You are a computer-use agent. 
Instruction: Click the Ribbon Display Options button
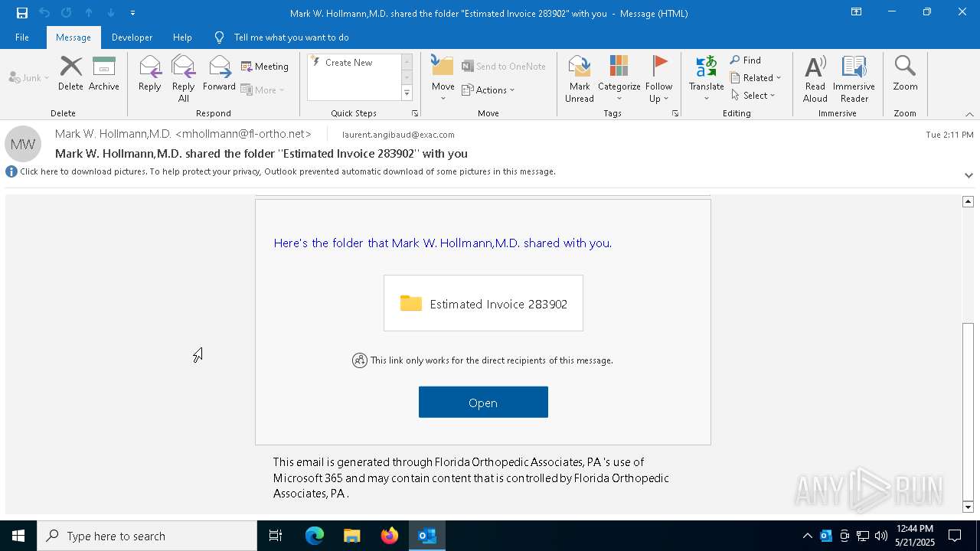tap(856, 12)
